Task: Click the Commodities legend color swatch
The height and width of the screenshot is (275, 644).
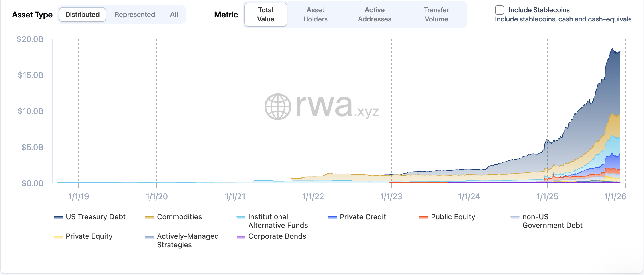Action: (x=150, y=218)
